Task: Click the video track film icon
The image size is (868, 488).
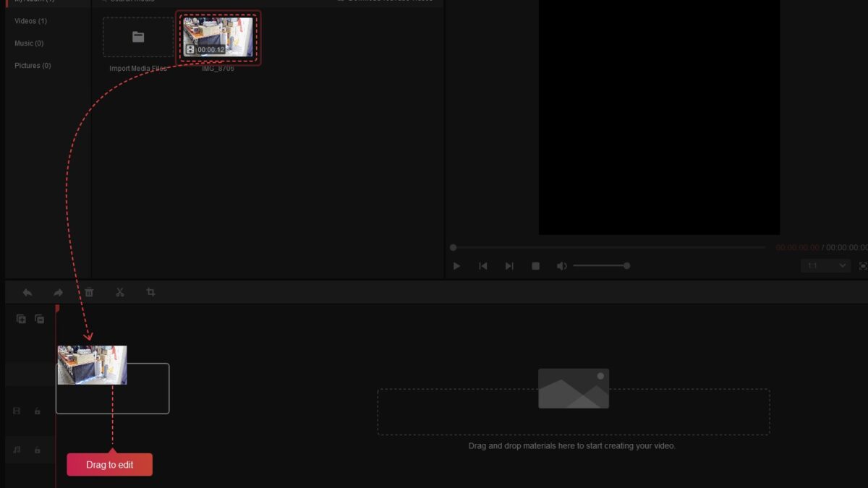Action: (17, 411)
